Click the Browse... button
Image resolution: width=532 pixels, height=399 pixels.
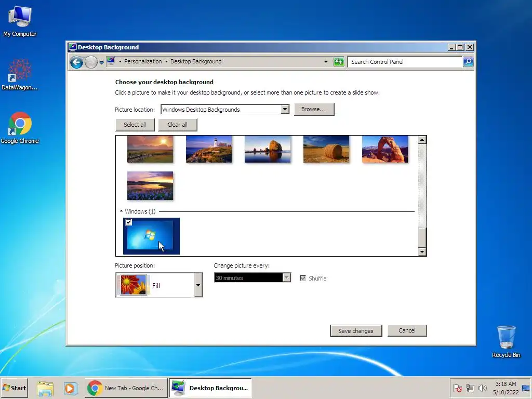tap(314, 109)
